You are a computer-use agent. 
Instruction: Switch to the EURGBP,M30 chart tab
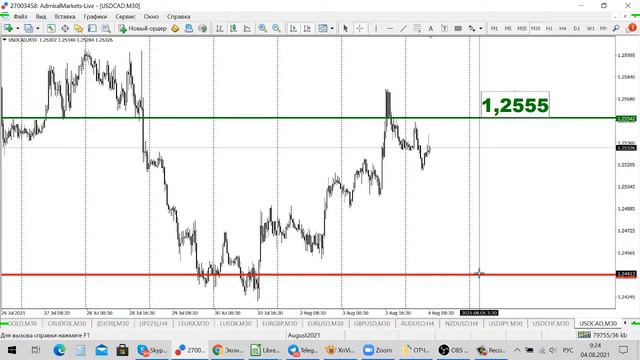(x=280, y=323)
